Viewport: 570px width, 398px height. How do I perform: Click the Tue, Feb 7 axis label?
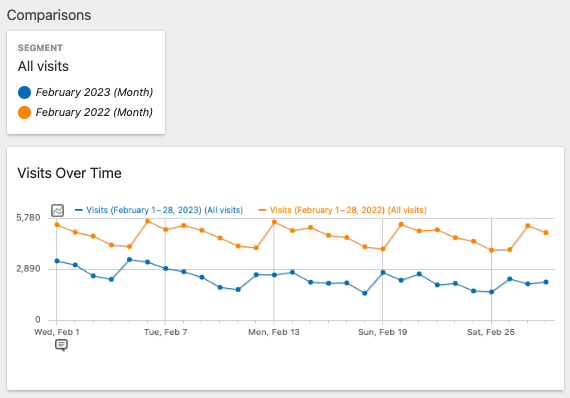(165, 332)
